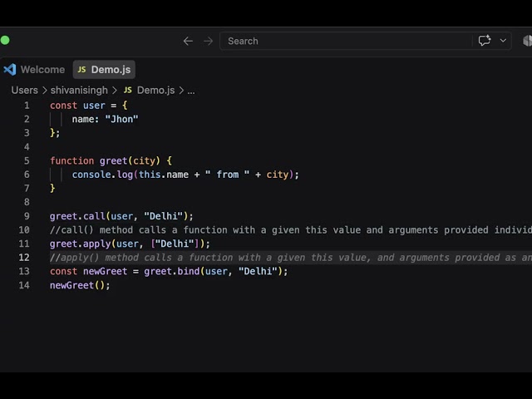Screen dimensions: 532x399
Task: Open the Search command center field
Action: [366, 41]
